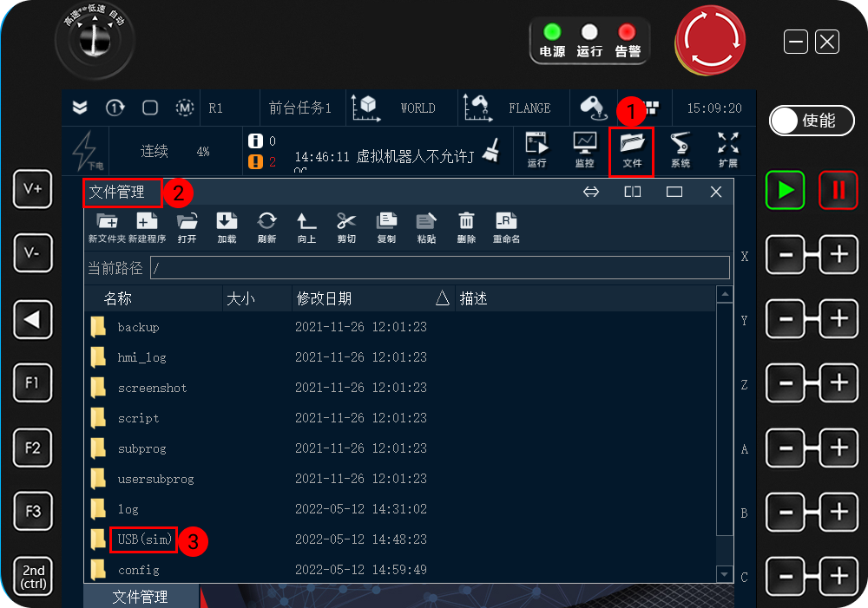
Task: Toggle the 使能 (Enable) switch
Action: pyautogui.click(x=811, y=121)
